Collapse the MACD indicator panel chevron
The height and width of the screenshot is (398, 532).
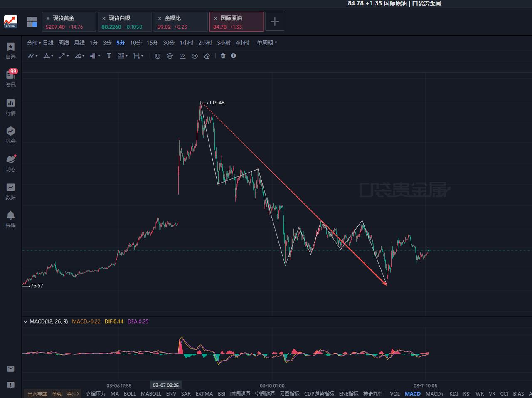(25, 321)
